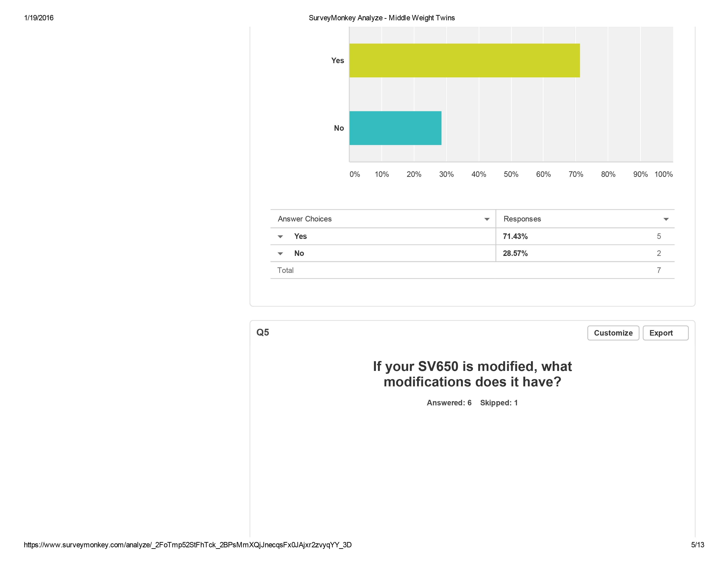
Task: Expand the Yes row arrow in table
Action: pos(280,236)
